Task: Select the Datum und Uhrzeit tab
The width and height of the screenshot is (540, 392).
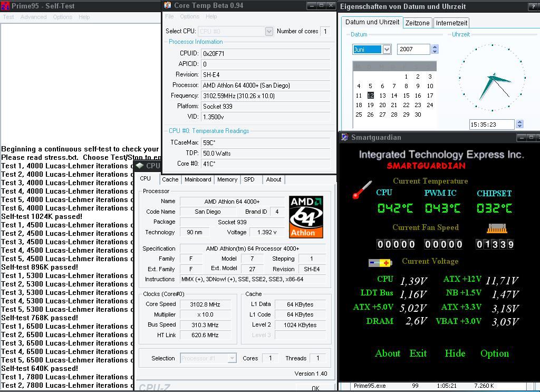Action: click(372, 22)
